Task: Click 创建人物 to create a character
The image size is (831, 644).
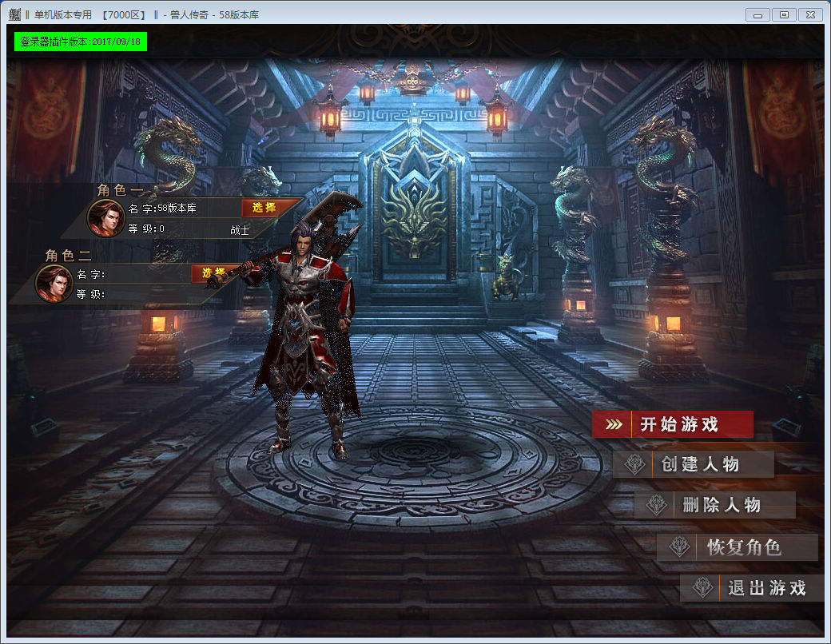Action: [x=694, y=464]
